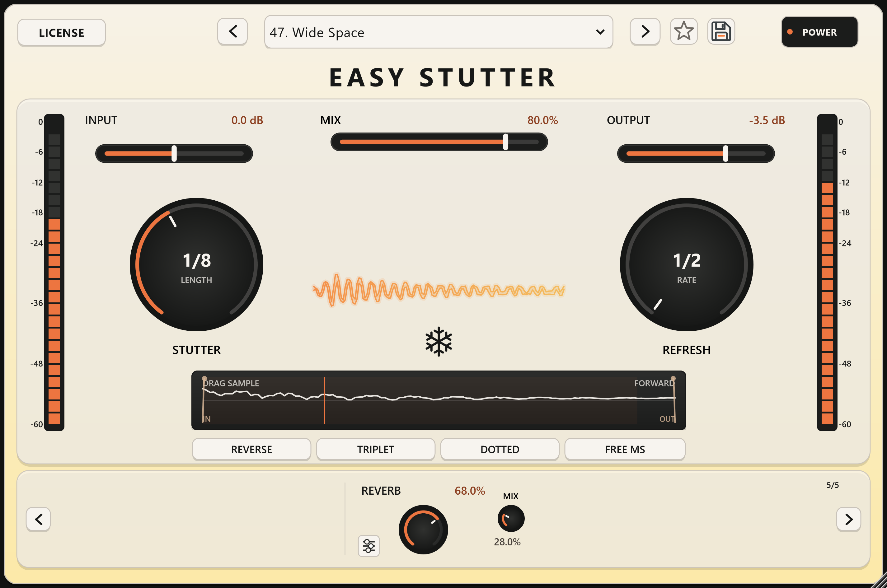Click the small reverb MIX knob

click(511, 519)
